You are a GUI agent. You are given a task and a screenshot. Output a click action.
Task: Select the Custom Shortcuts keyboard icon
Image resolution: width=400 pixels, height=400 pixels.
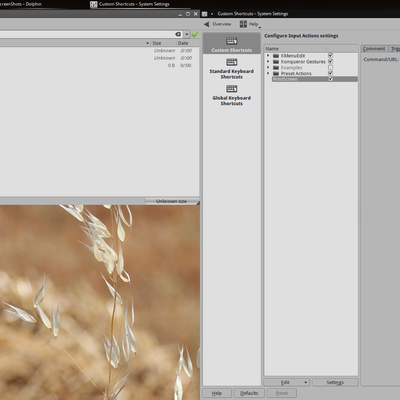[x=232, y=41]
